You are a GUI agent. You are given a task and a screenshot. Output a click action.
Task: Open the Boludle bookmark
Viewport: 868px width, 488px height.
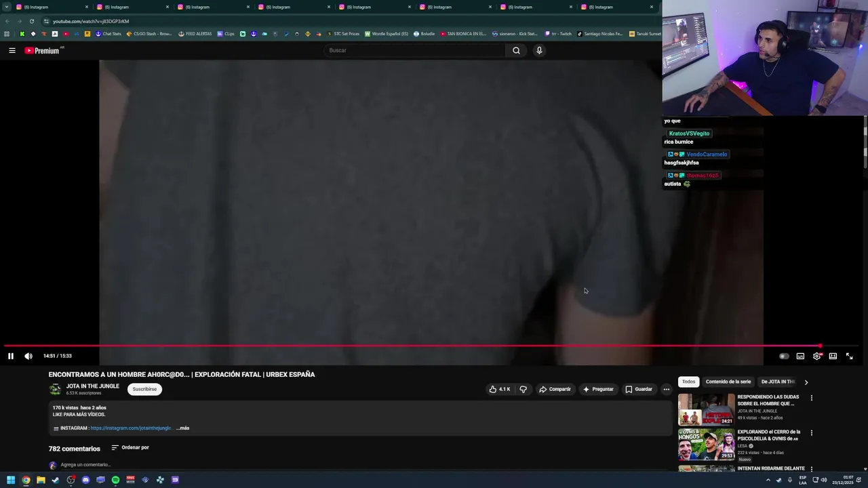425,34
